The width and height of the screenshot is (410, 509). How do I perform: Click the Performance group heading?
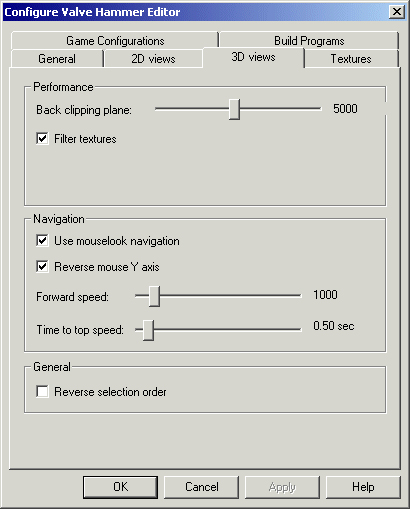tap(63, 87)
